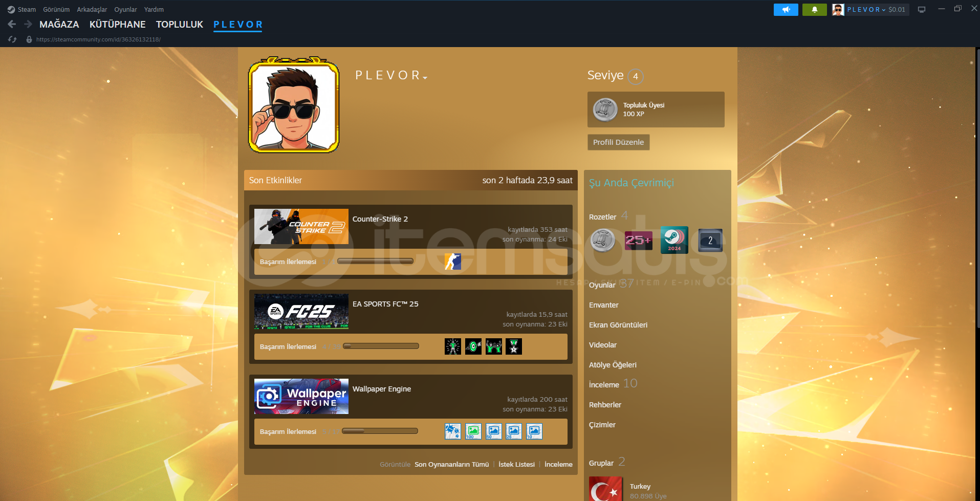
Task: Open the Ekran Görüntüleri link
Action: coord(618,325)
